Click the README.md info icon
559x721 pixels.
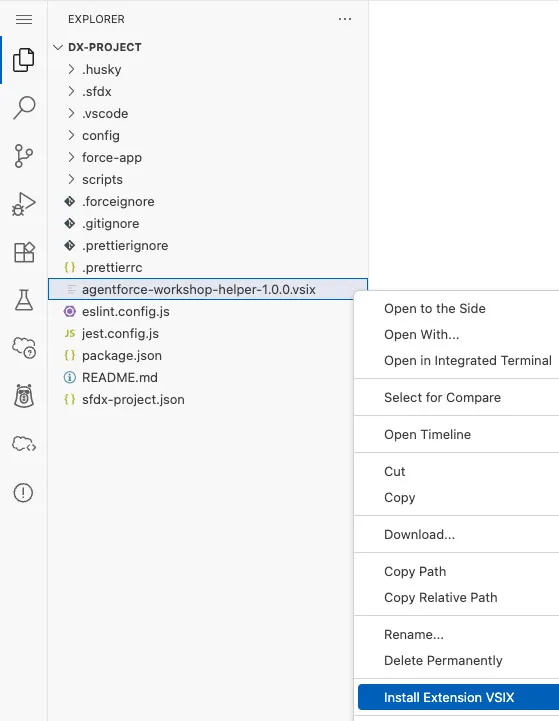[69, 378]
